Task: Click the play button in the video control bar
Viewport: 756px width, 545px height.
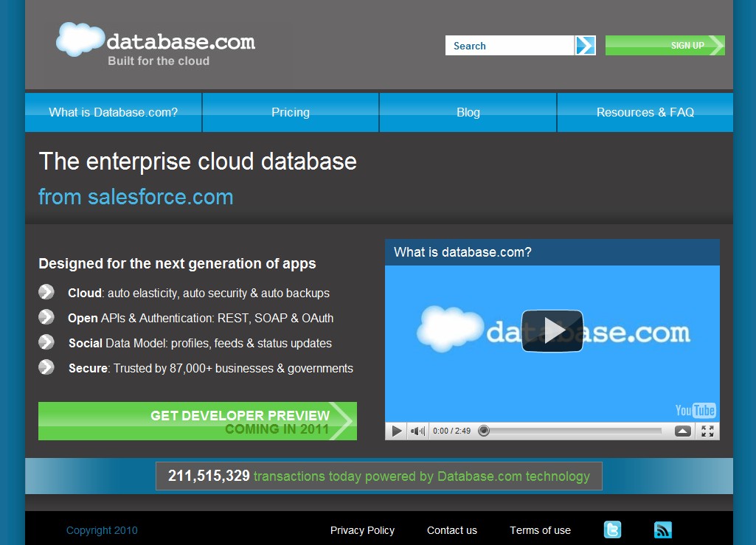Action: pos(396,431)
